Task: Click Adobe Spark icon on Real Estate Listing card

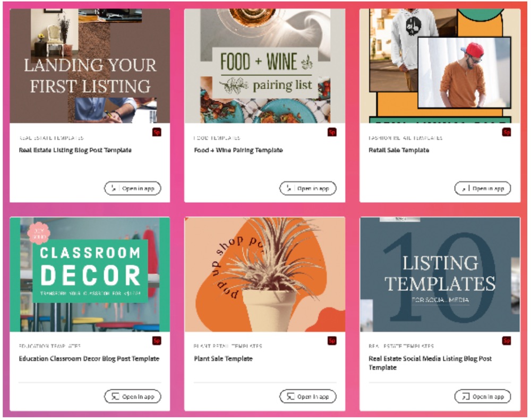Action: (157, 132)
